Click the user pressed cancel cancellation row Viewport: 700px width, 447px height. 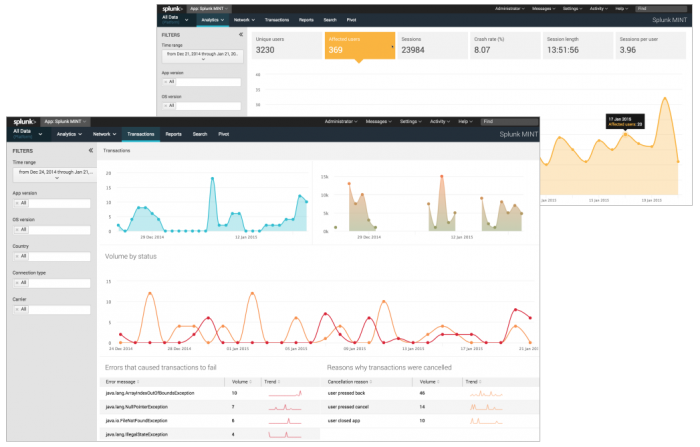tap(429, 407)
